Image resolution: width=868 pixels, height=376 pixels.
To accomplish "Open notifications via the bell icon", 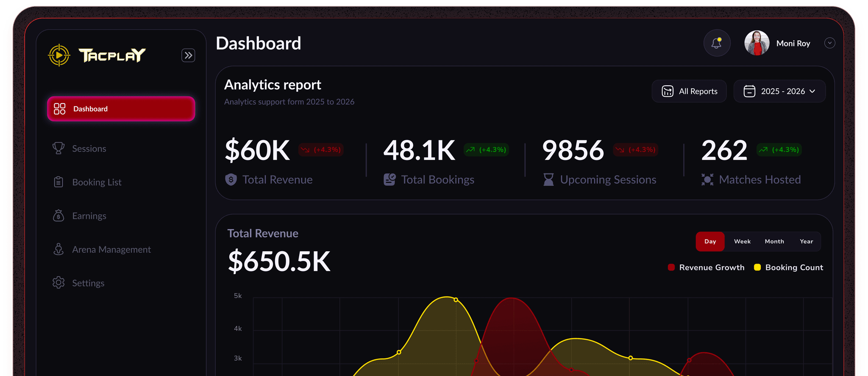I will [x=717, y=43].
